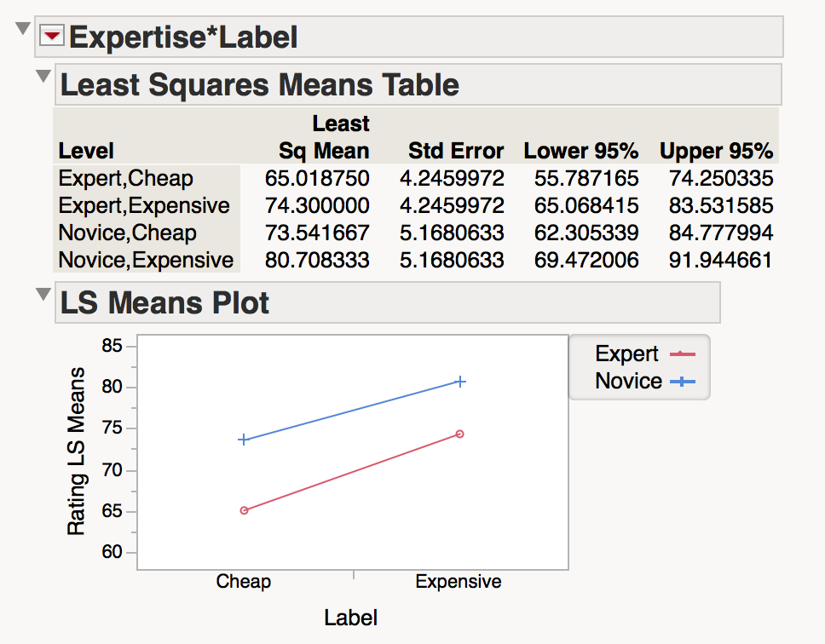Click the Expert legend text entry
The image size is (825, 644).
pos(626,354)
